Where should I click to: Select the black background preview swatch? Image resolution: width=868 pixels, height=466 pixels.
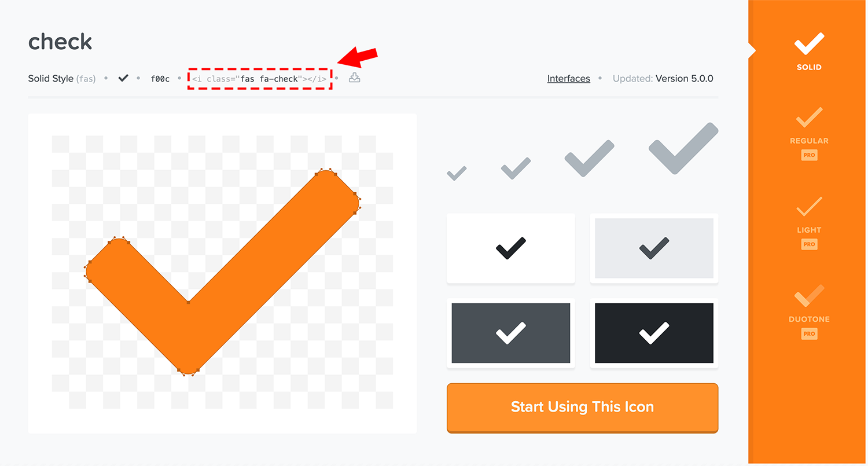click(x=654, y=333)
